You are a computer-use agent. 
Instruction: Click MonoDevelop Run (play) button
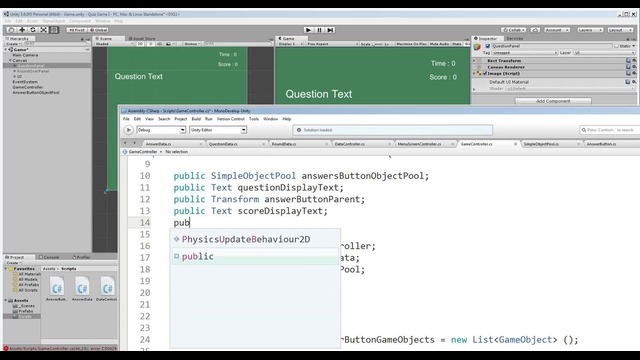(x=128, y=130)
